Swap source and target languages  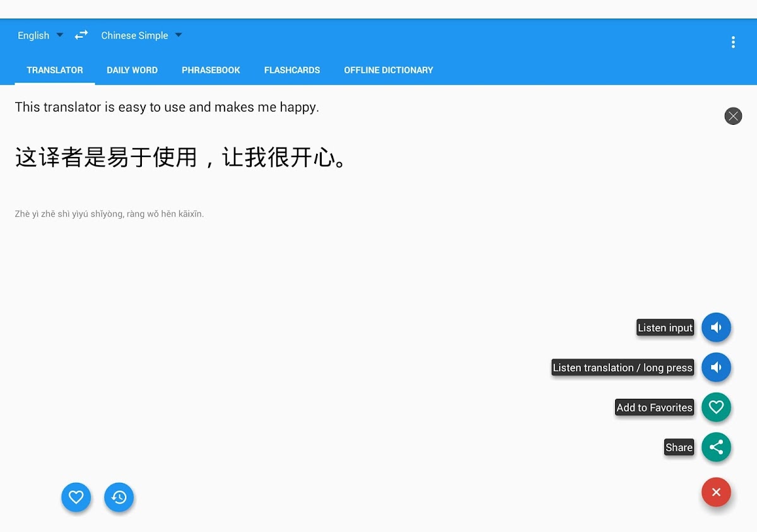pos(81,35)
